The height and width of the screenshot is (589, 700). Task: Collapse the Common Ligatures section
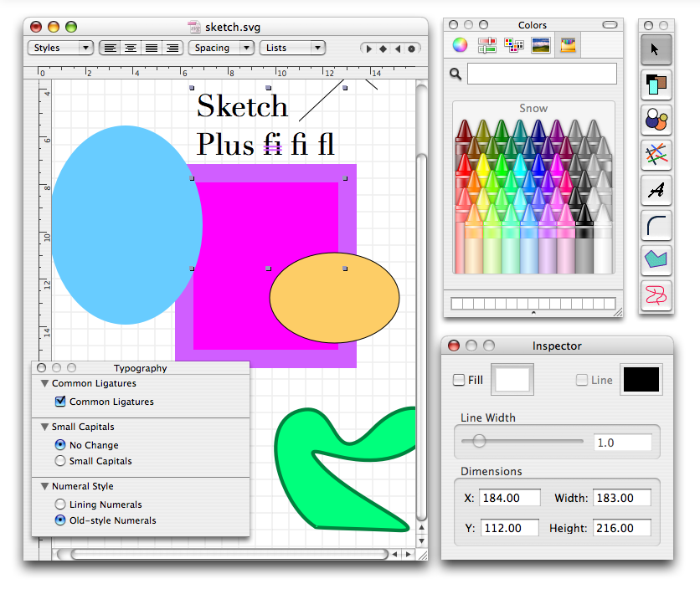tap(44, 383)
